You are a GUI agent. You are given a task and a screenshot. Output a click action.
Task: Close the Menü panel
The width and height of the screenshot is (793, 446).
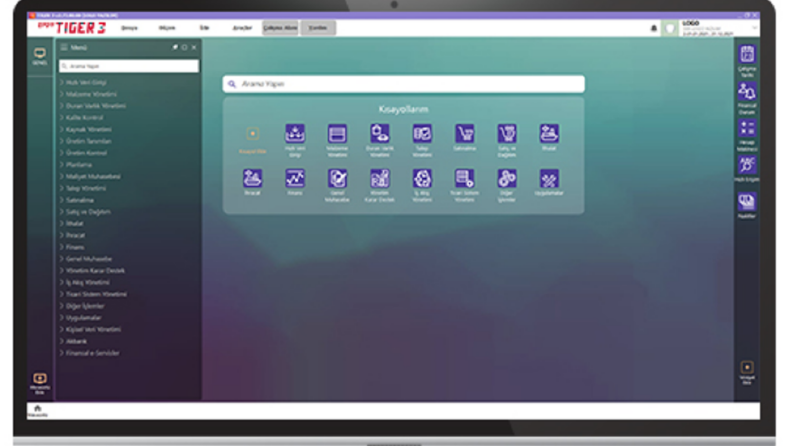point(194,47)
